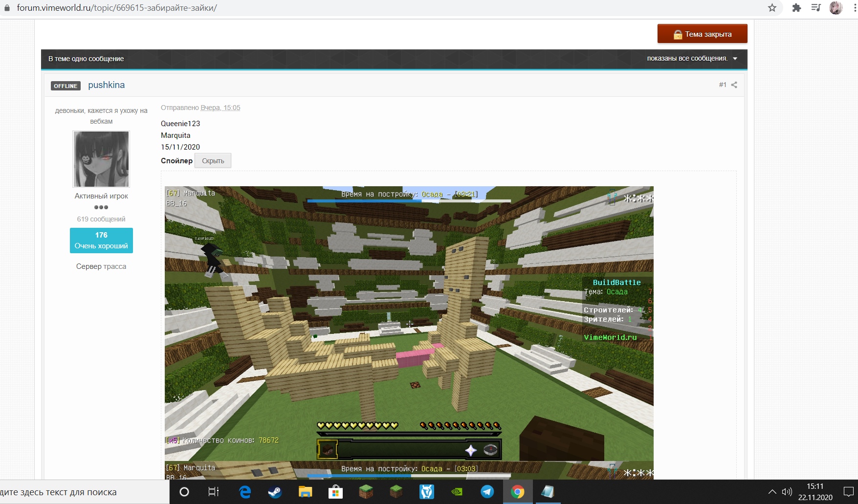
Task: Open the VimeWorld launcher taskbar icon
Action: pos(426,492)
